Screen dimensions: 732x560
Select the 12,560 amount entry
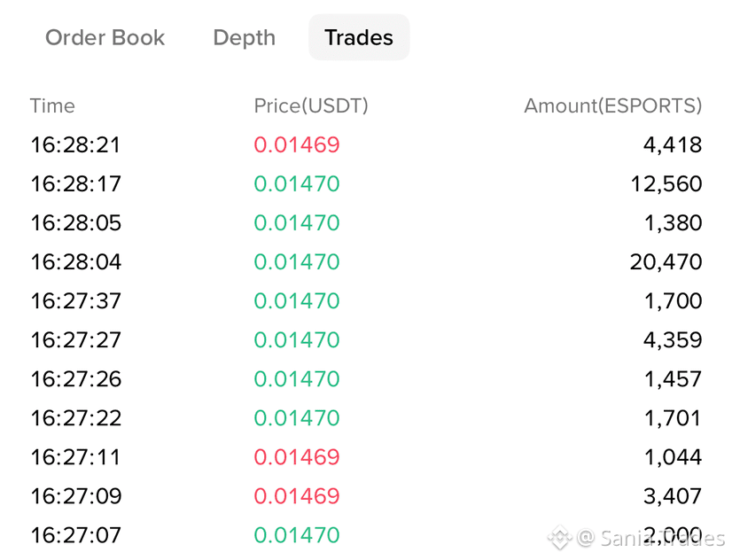666,184
